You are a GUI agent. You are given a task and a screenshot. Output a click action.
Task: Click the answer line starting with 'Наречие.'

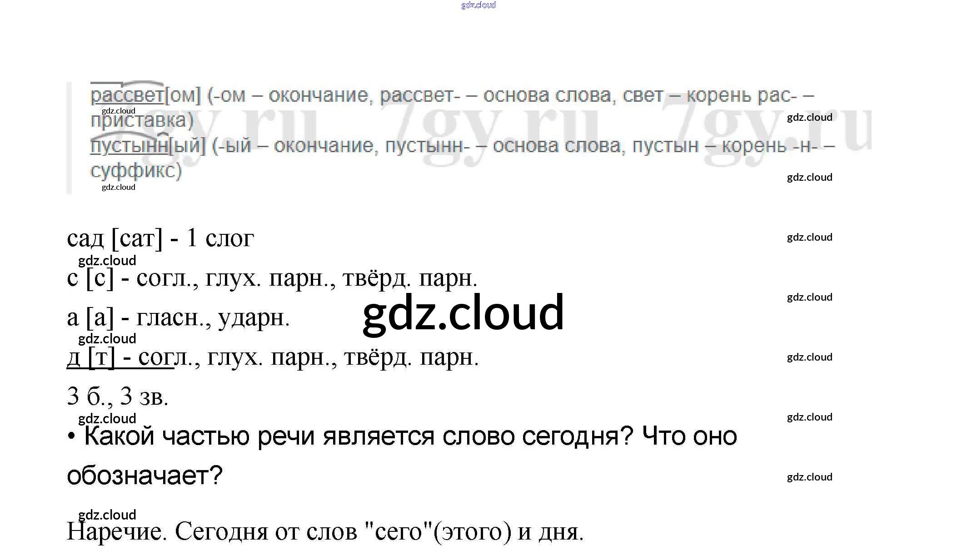pos(325,531)
